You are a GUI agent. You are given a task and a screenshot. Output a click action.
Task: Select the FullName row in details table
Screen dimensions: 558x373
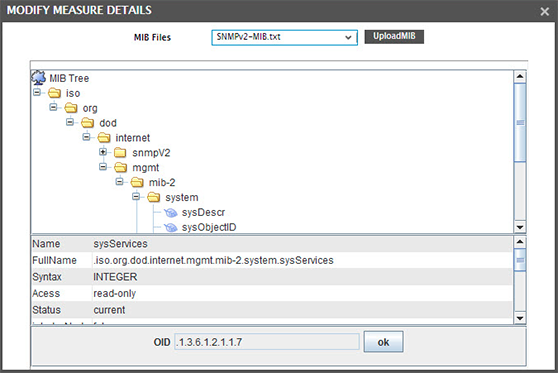pyautogui.click(x=272, y=261)
